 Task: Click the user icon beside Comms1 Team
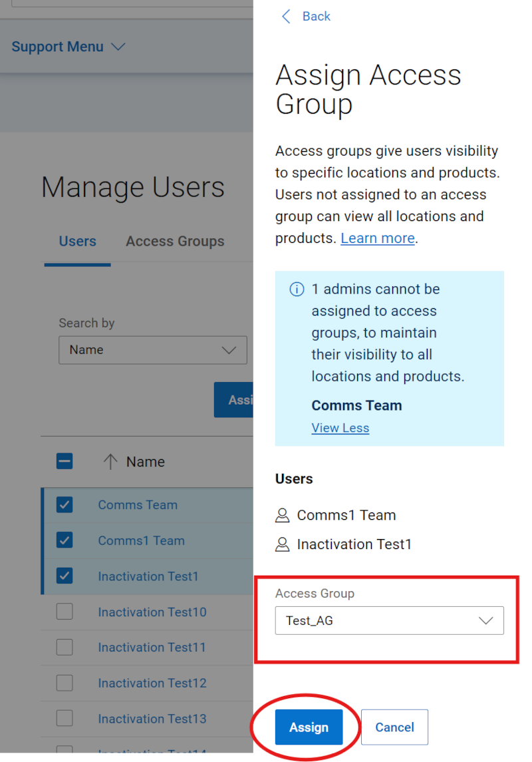click(281, 515)
